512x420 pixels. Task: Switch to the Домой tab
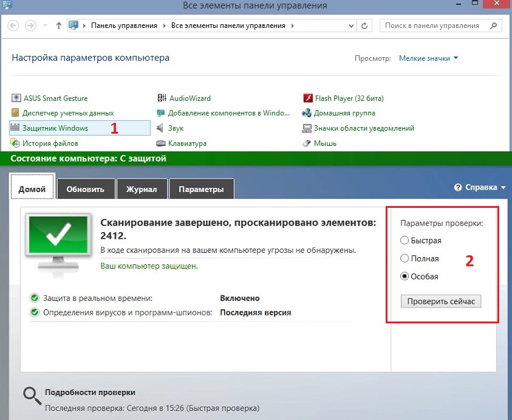32,187
